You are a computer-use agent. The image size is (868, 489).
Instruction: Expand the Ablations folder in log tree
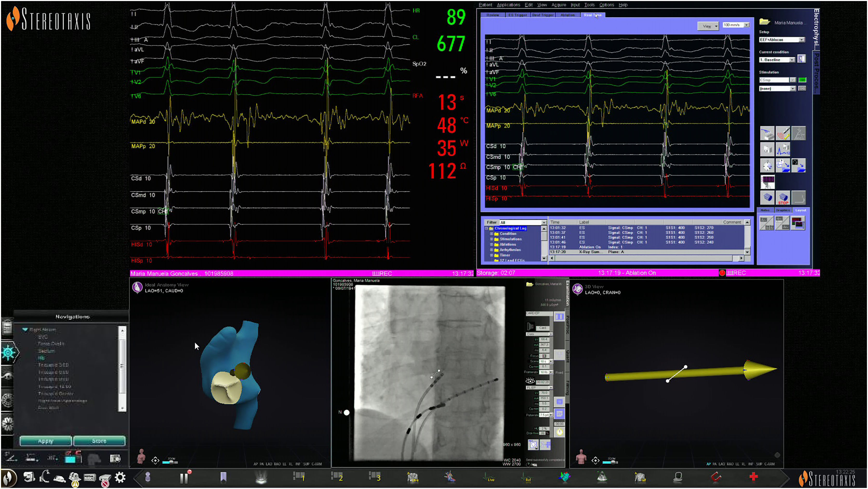coord(491,245)
